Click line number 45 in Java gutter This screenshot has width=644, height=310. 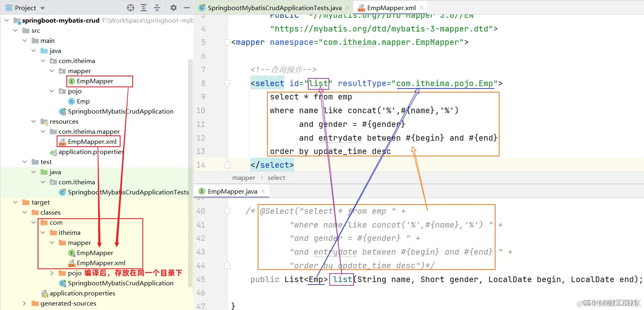pyautogui.click(x=201, y=279)
